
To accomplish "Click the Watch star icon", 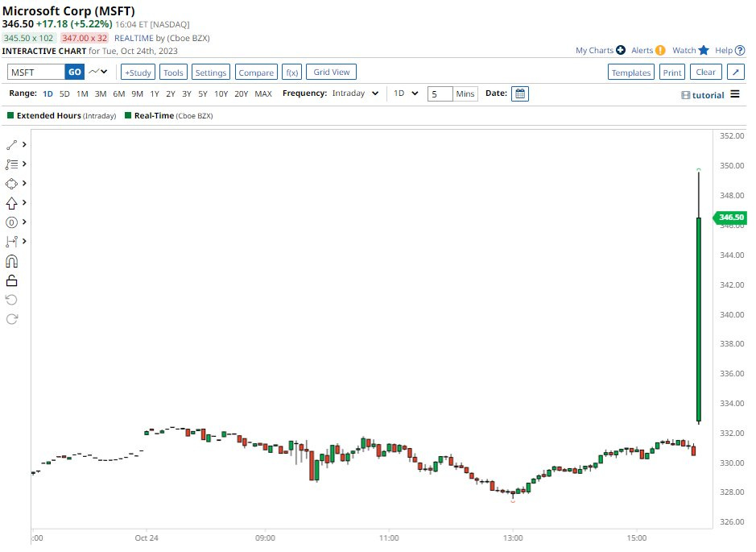I will click(704, 50).
